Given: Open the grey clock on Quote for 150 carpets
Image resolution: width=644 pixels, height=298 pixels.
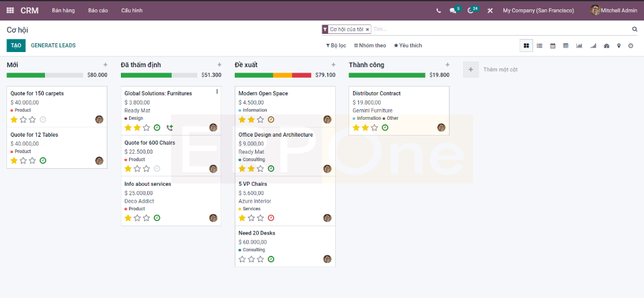Looking at the screenshot, I should (x=43, y=120).
